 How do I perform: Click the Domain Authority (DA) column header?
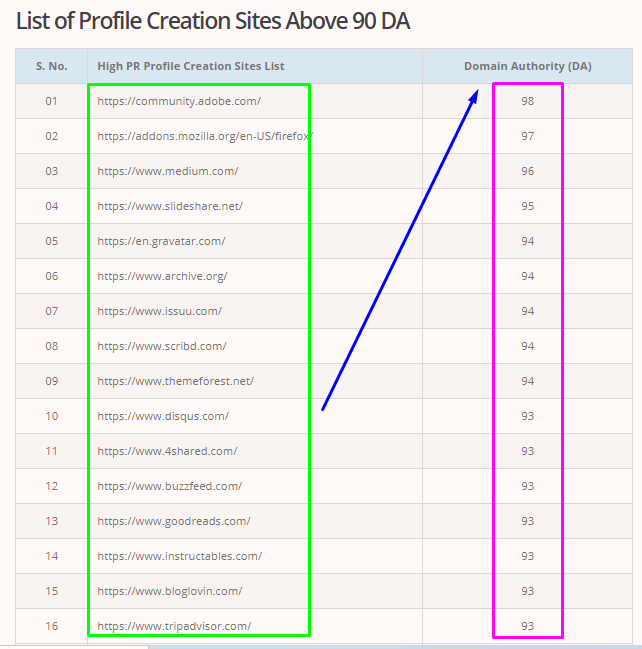(x=527, y=66)
